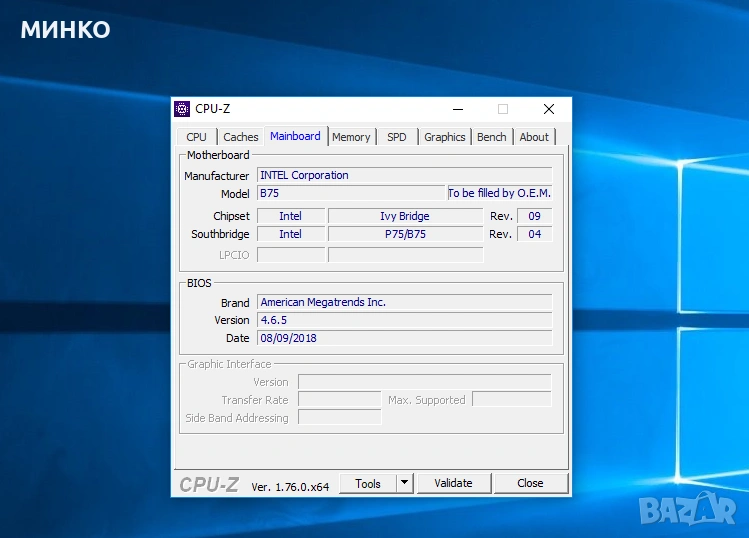Viewport: 749px width, 538px height.
Task: Click the Tools button
Action: tap(367, 483)
